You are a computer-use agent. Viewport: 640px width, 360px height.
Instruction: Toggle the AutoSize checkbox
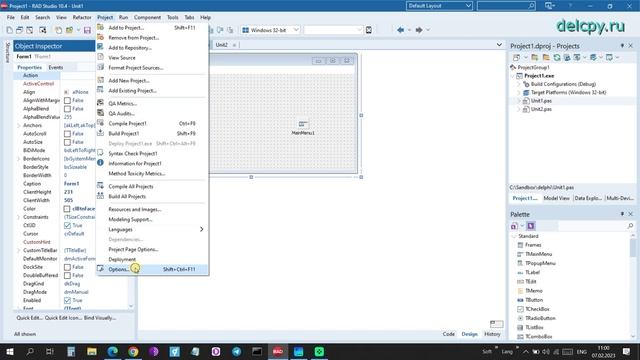click(67, 142)
